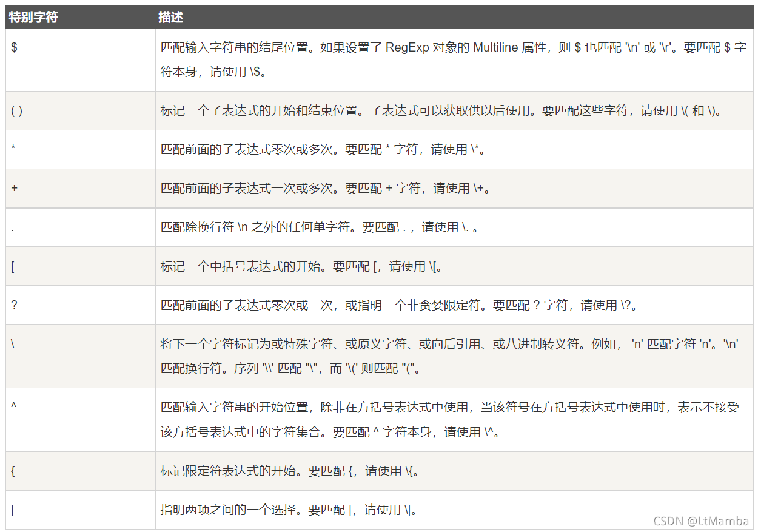The height and width of the screenshot is (532, 758).
Task: Select the ^ character cell
Action: 80,420
